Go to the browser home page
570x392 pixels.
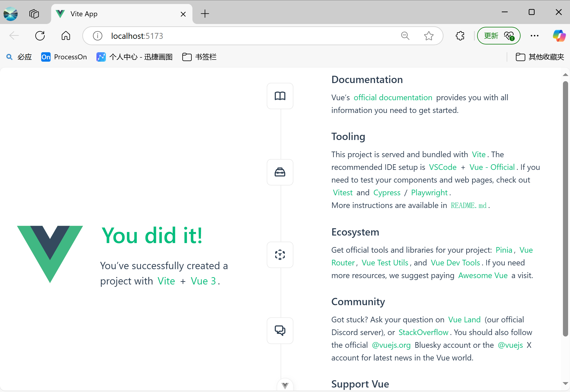(66, 36)
